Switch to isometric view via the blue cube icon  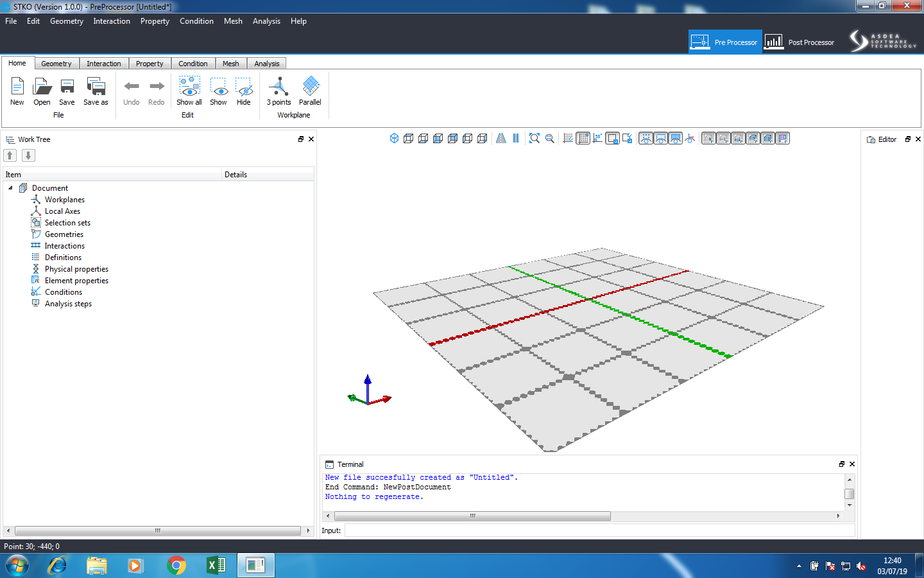click(394, 138)
